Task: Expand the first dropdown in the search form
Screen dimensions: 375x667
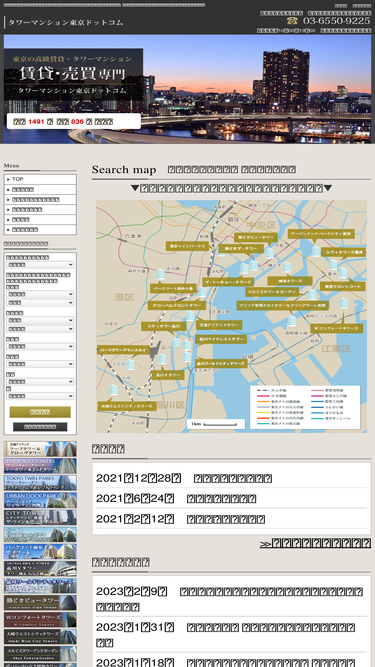Action: [40, 265]
